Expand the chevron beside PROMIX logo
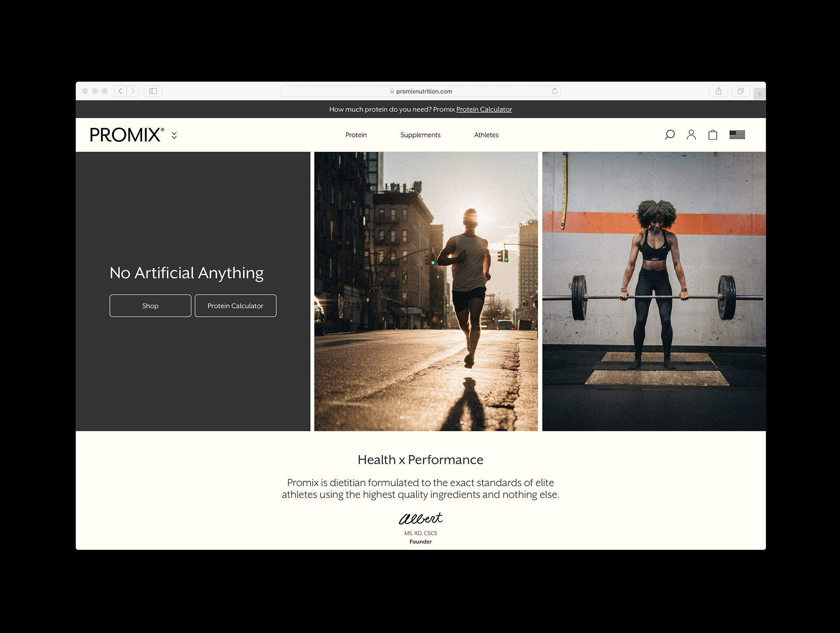 tap(174, 135)
